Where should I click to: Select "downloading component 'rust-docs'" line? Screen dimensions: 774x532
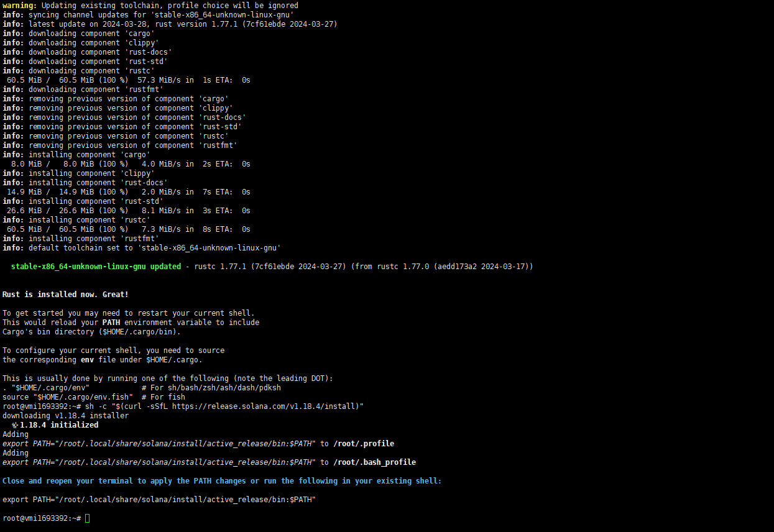click(x=87, y=52)
